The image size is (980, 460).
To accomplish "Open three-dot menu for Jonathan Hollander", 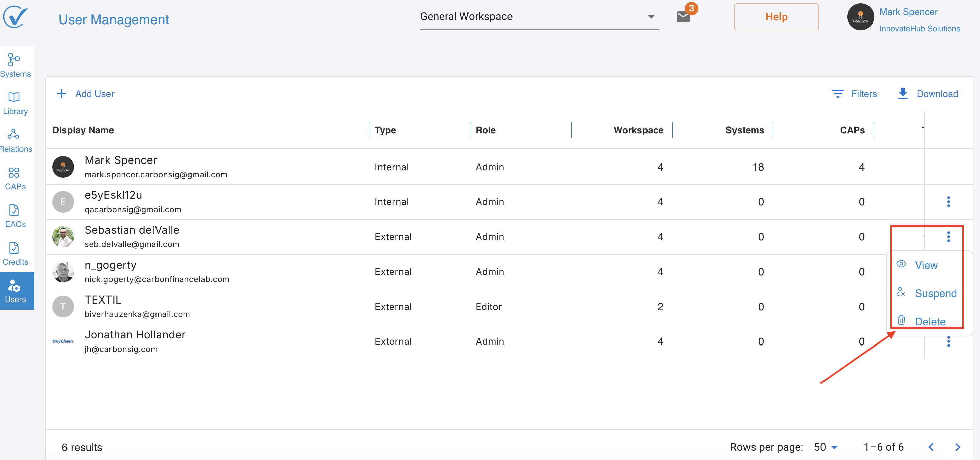I will [x=948, y=342].
